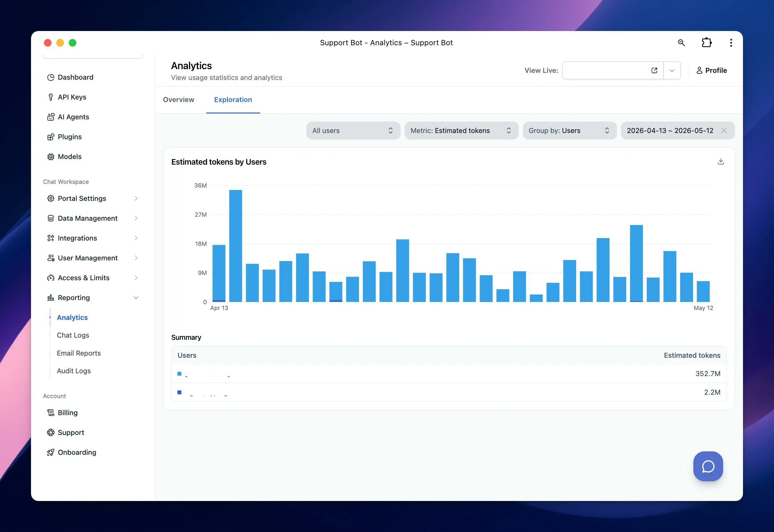Open the View Live dropdown arrow
774x532 pixels.
click(672, 70)
